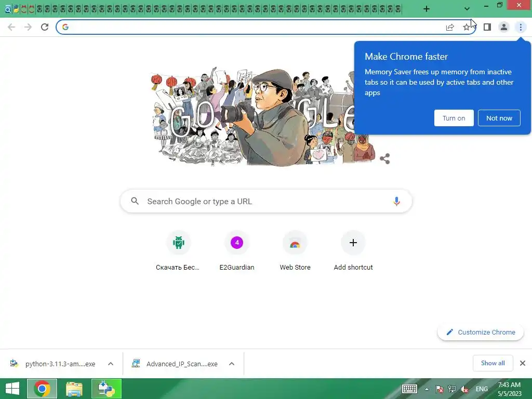Open a new tab with the plus button
Screen dimensions: 532x399
pyautogui.click(x=427, y=9)
